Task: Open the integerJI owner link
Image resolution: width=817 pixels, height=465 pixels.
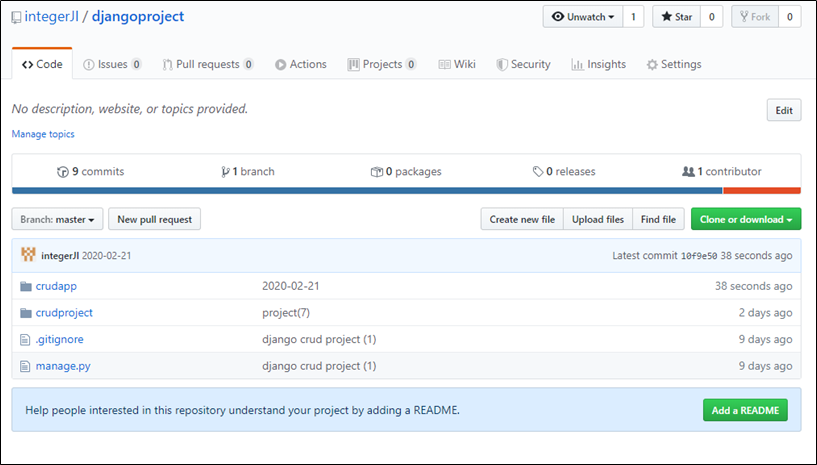Action: click(52, 17)
